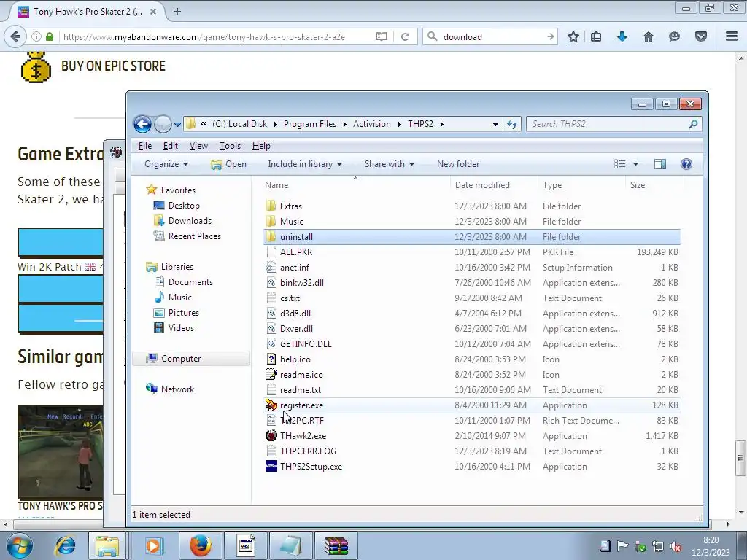747x560 pixels.
Task: Click the Explorer Back navigation arrow
Action: 142,124
